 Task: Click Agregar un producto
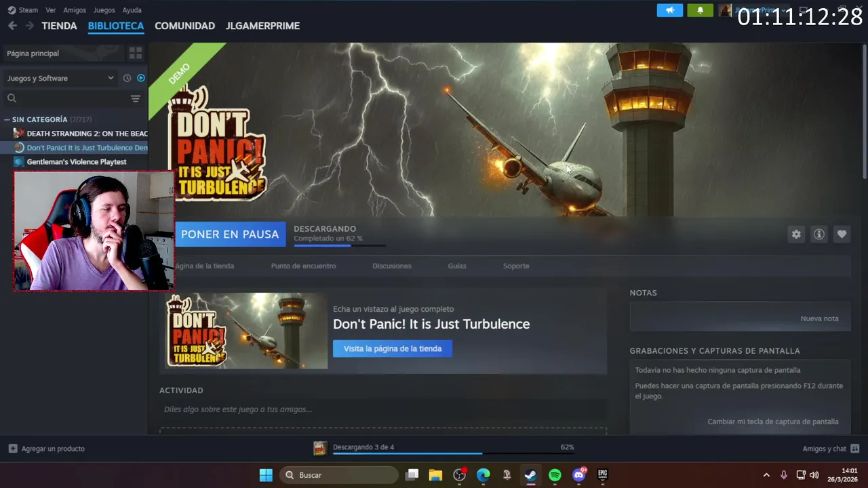[x=46, y=449]
